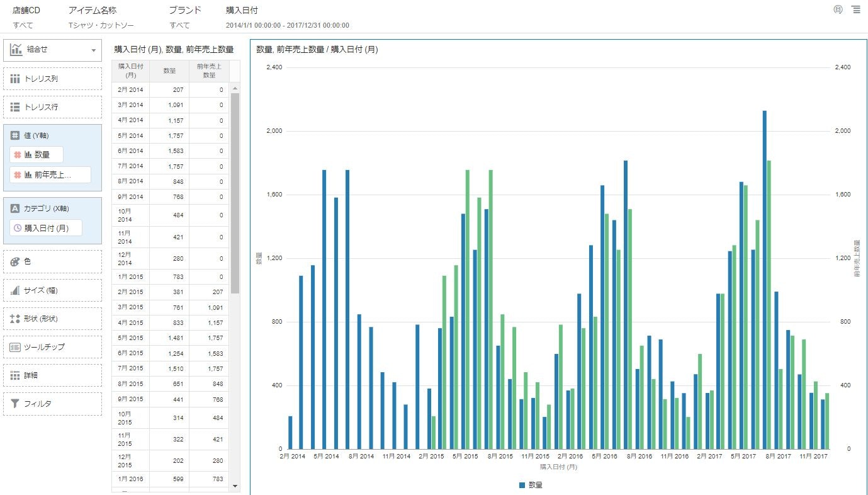Select the 1月 2015 date cell
The width and height of the screenshot is (868, 495).
click(x=131, y=277)
